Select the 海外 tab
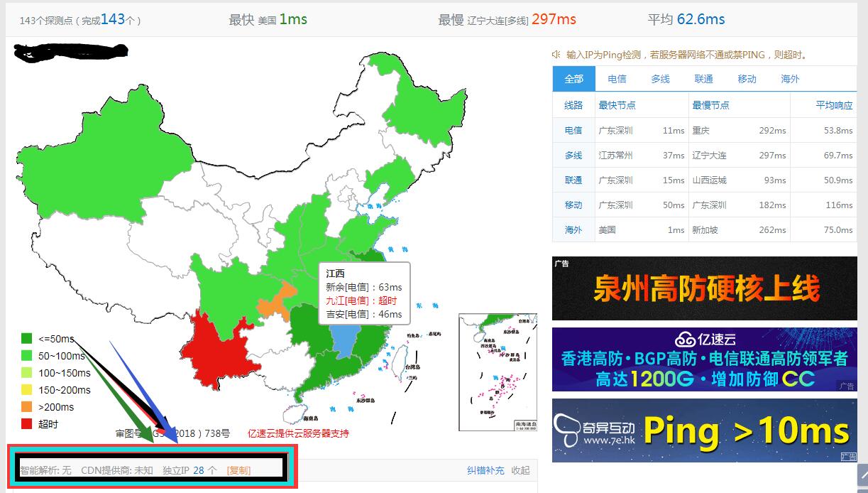 tap(790, 79)
